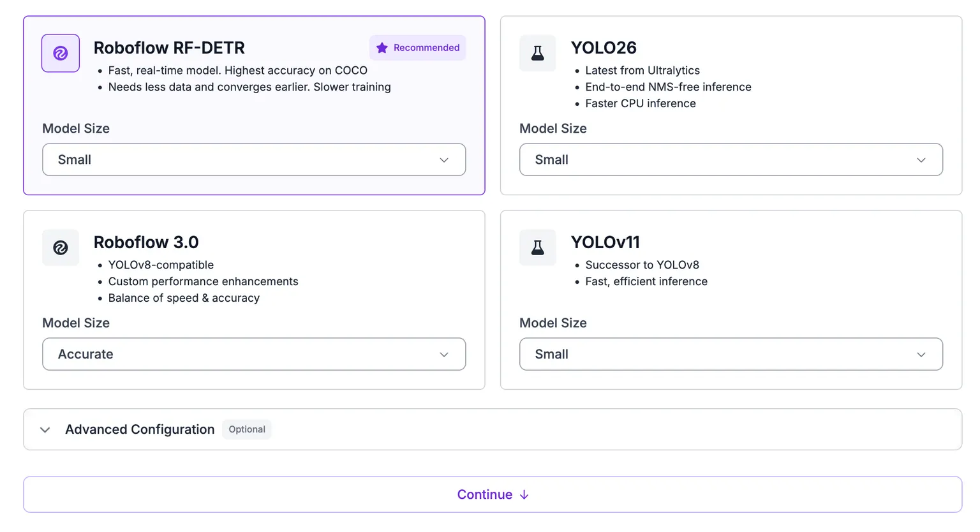The image size is (980, 532).
Task: Expand the Advanced Configuration section chevron
Action: (x=45, y=430)
